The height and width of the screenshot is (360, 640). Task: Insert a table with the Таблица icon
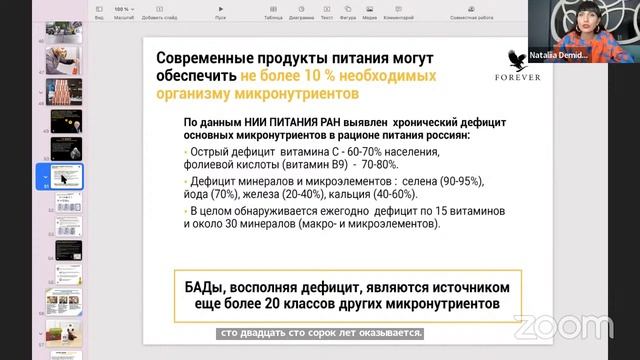click(273, 9)
